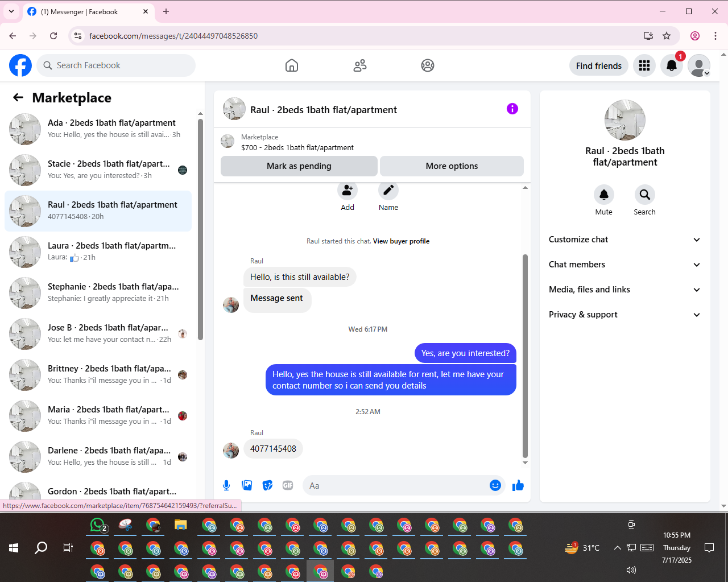
Task: Expand Chat members section
Action: coord(624,265)
